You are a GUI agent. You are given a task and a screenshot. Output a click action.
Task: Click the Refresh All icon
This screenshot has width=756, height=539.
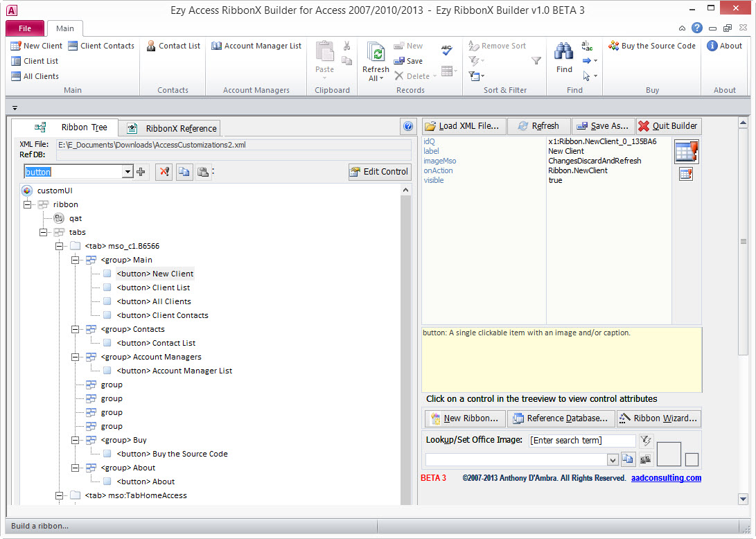pyautogui.click(x=376, y=53)
